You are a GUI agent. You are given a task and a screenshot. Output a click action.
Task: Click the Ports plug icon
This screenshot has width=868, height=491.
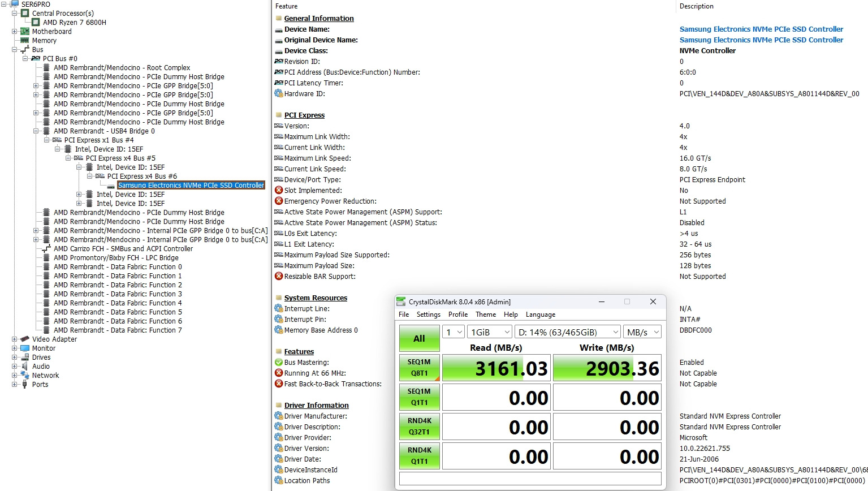click(x=25, y=384)
